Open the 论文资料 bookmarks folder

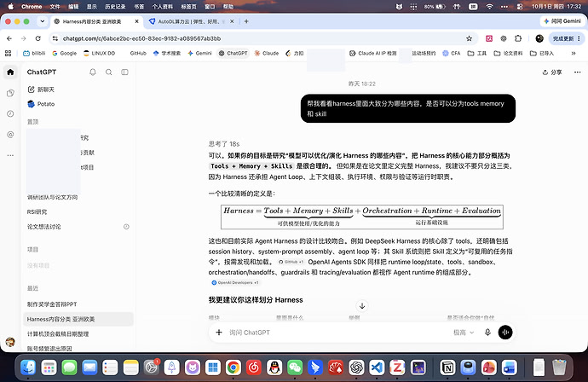click(x=508, y=53)
